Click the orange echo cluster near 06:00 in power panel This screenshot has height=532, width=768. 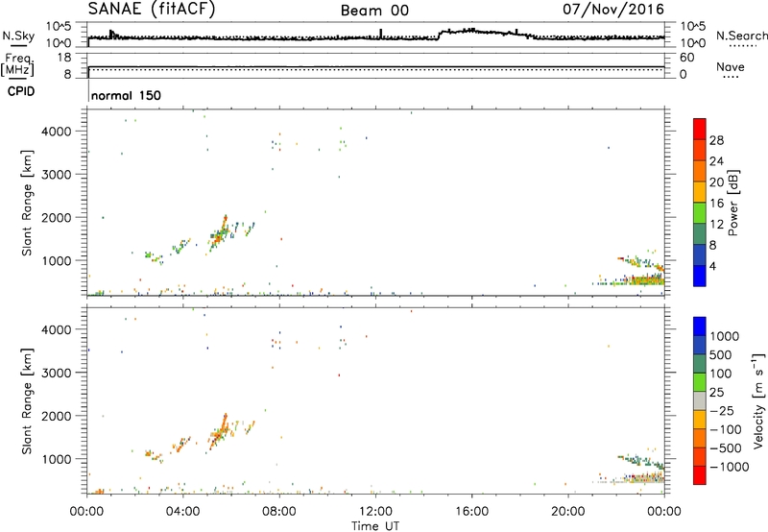pyautogui.click(x=221, y=231)
